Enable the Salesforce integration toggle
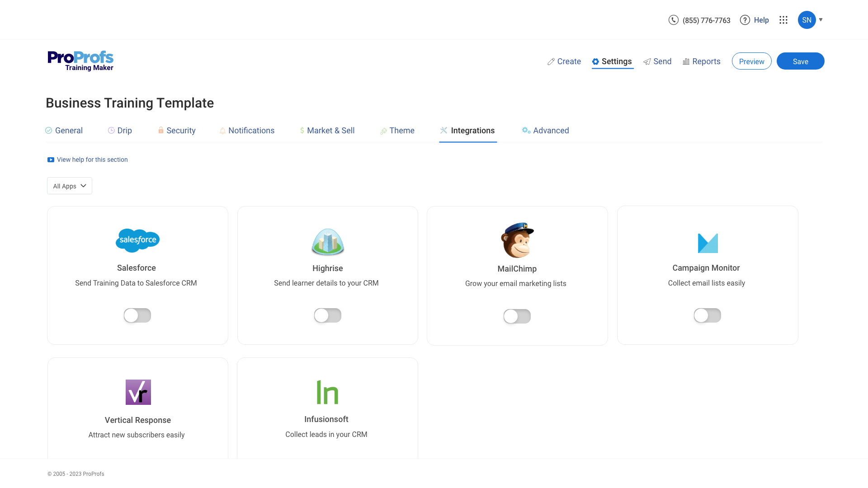Screen dimensions: 868x488 click(137, 315)
